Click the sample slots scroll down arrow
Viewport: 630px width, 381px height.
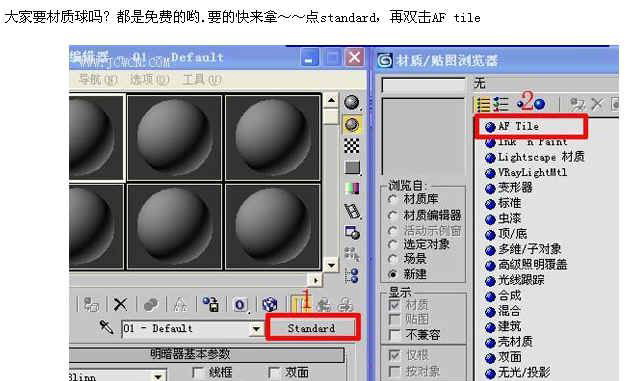331,265
